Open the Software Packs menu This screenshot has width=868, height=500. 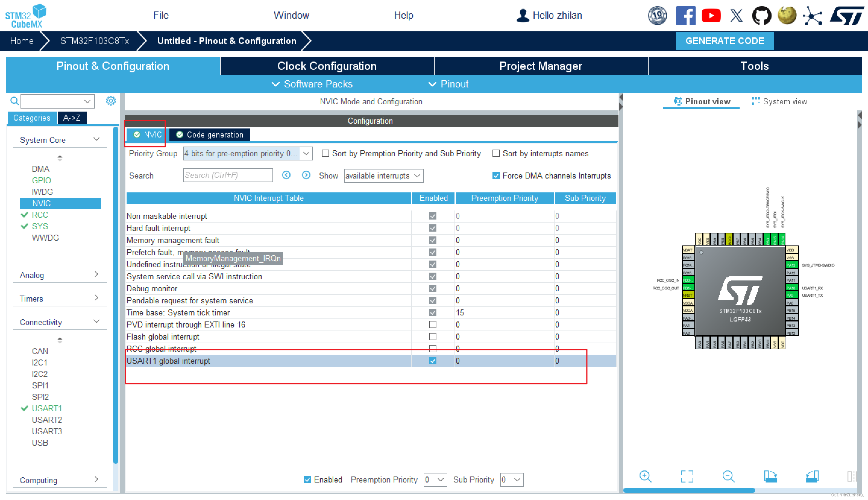tap(312, 84)
